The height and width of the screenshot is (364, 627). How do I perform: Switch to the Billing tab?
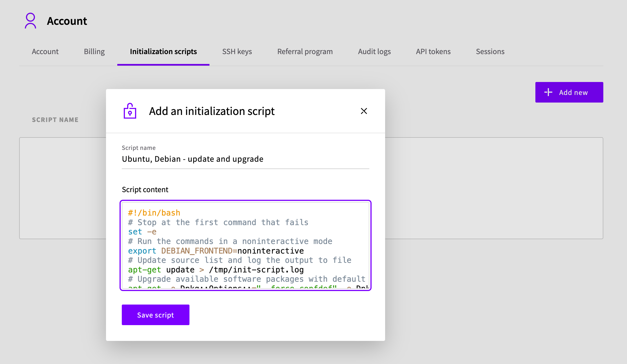(x=94, y=52)
